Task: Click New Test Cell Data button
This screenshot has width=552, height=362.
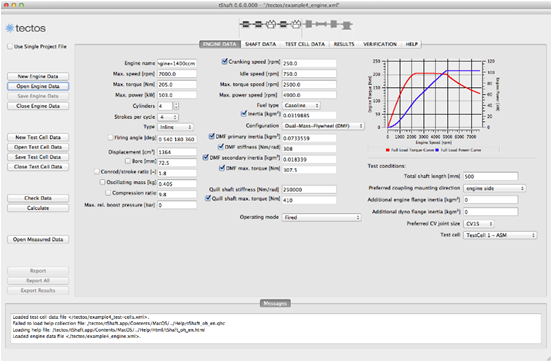Action: point(38,137)
